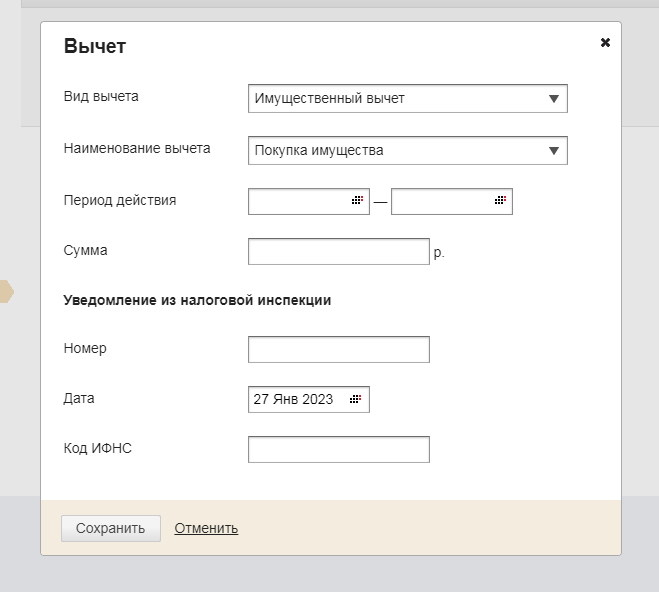Click the Наименование вычета label
Screen dimensions: 659x592
point(137,148)
